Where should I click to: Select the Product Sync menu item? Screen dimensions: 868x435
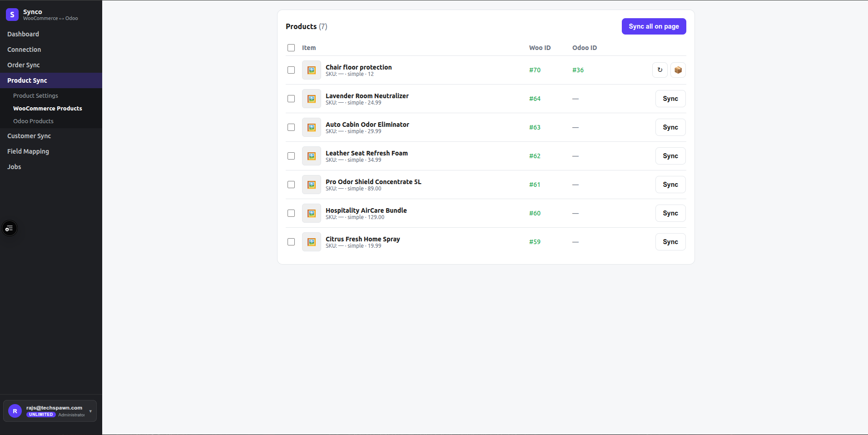(51, 80)
